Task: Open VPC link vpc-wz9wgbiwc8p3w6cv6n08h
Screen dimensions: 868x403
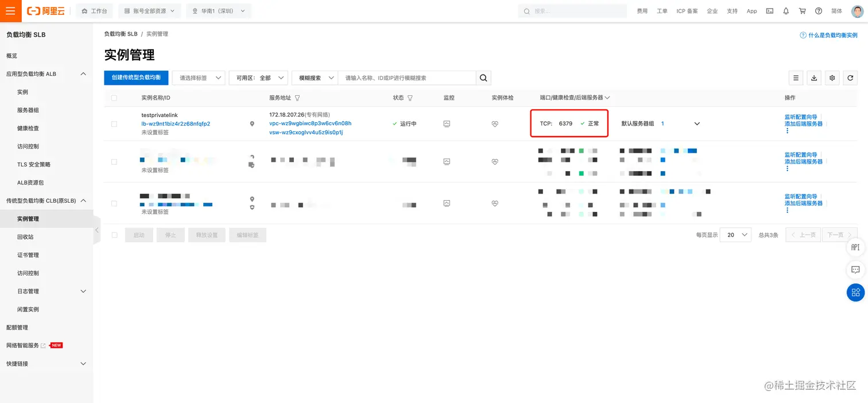Action: click(310, 123)
